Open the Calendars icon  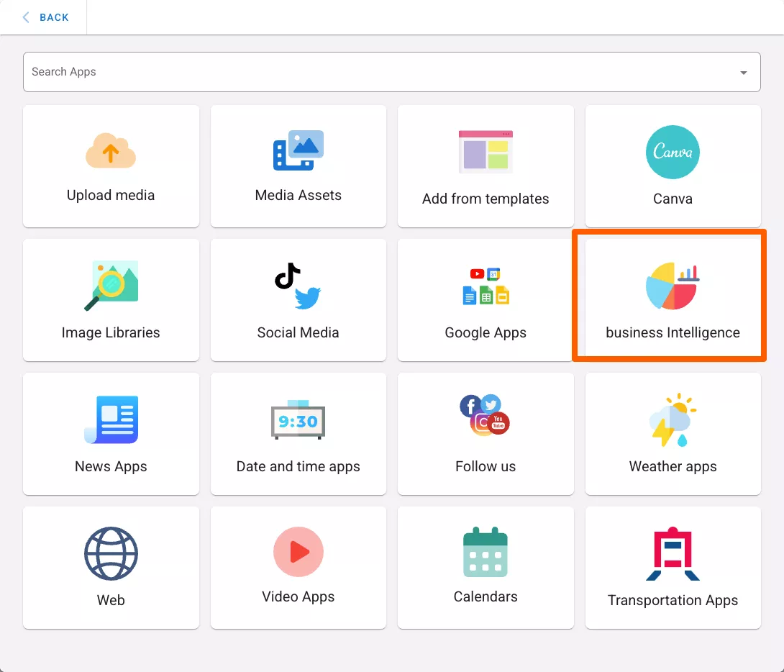point(486,552)
